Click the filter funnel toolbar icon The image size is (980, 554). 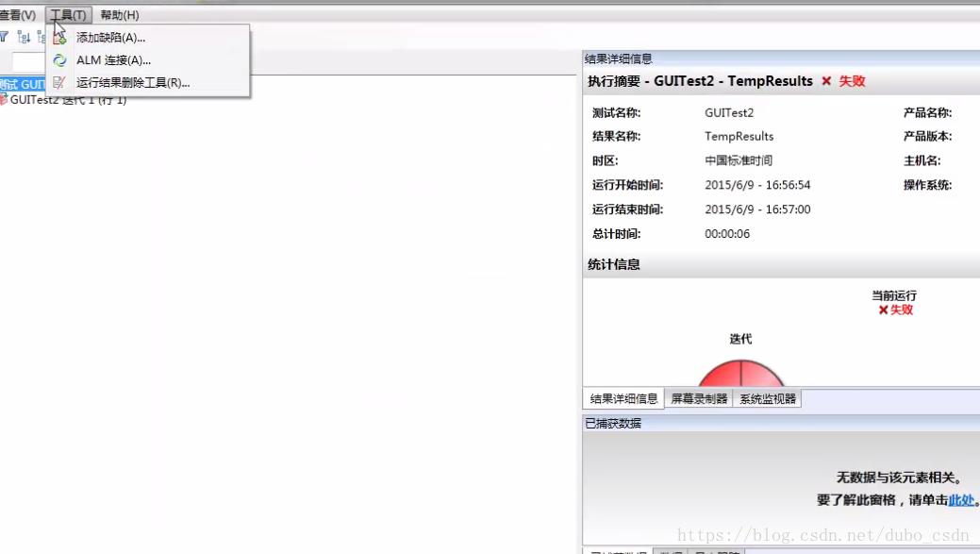tap(4, 37)
